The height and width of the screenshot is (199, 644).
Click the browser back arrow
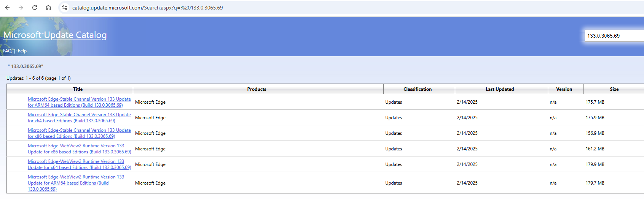[x=7, y=8]
